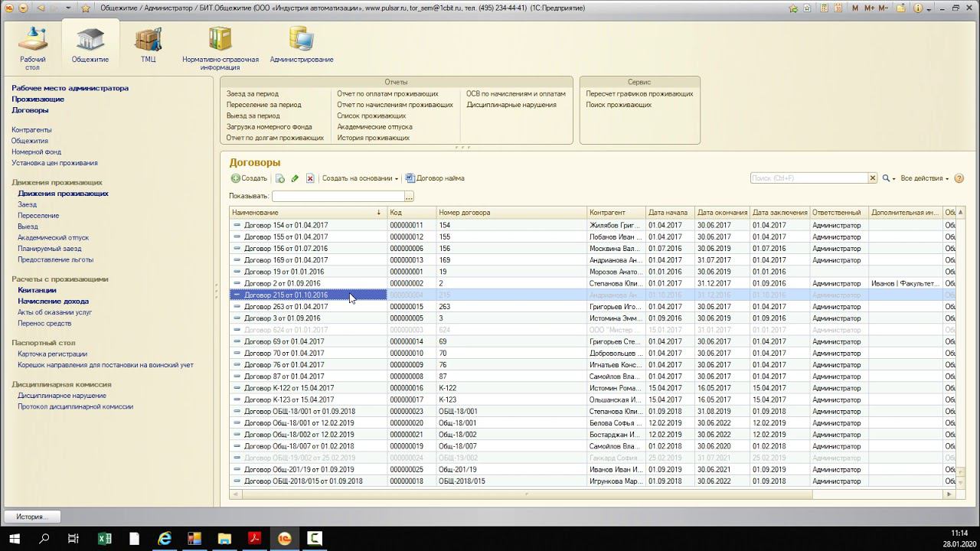This screenshot has width=980, height=551.
Task: Click the Показывать filter input field
Action: [x=338, y=197]
